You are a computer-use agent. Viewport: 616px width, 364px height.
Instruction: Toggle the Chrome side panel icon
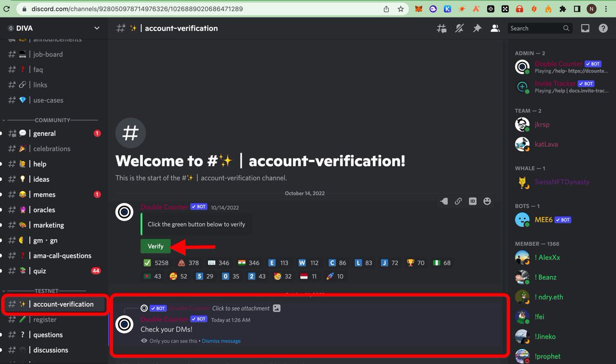click(x=577, y=9)
